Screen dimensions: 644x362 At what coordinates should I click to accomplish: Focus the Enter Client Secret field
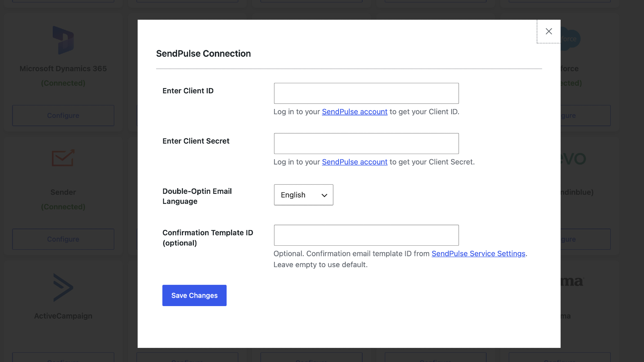(x=366, y=144)
